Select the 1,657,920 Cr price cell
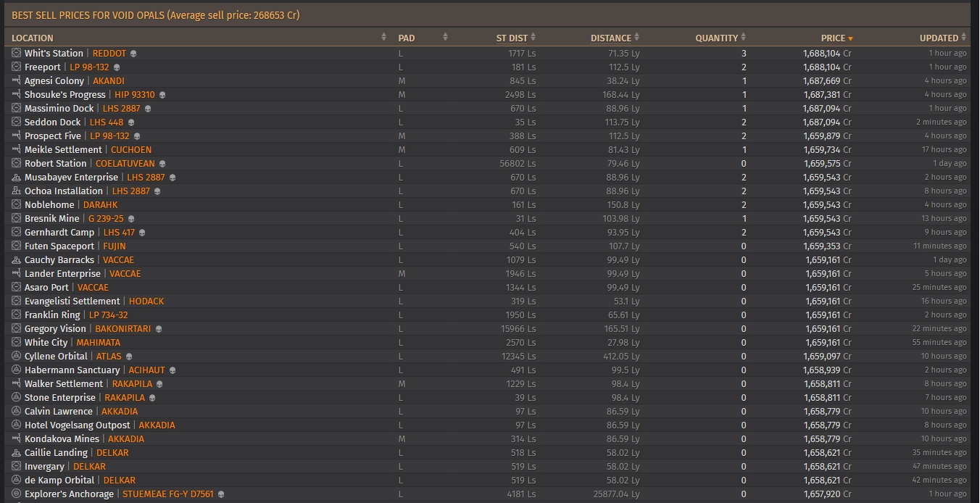This screenshot has width=980, height=503. (x=827, y=494)
